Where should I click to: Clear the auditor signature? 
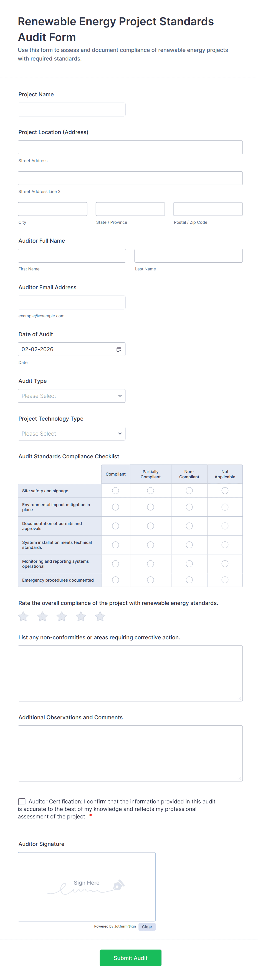[x=147, y=927]
